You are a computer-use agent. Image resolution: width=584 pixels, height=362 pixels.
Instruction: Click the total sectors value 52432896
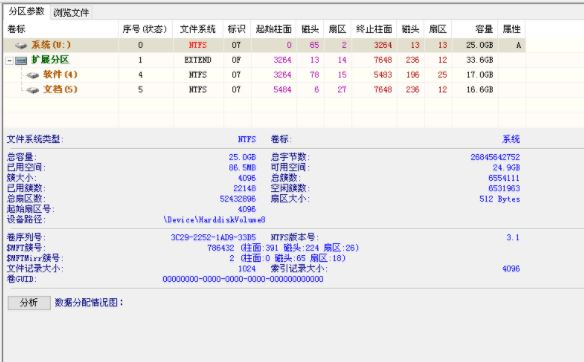[238, 199]
